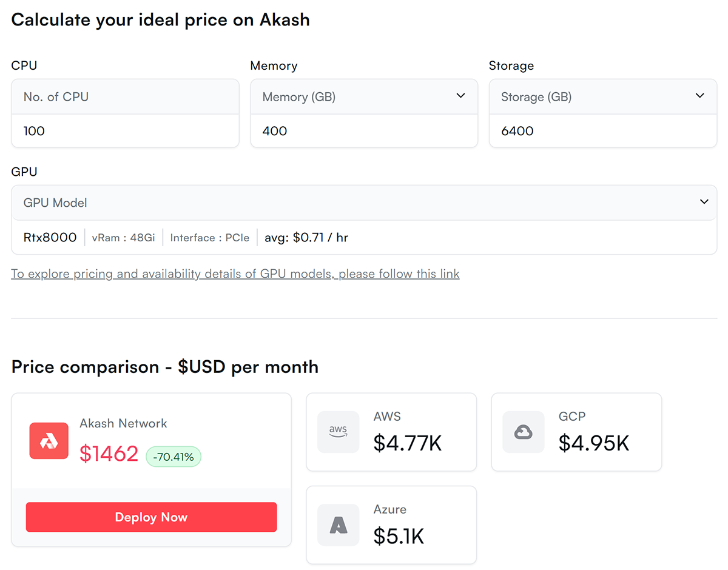Click the No. of CPU label box

[125, 97]
